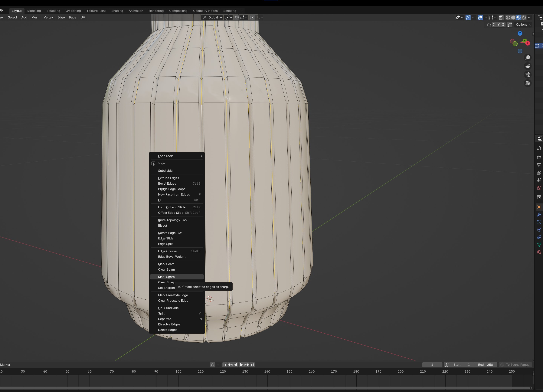Toggle the camera view icon
The width and height of the screenshot is (543, 392).
tap(528, 75)
